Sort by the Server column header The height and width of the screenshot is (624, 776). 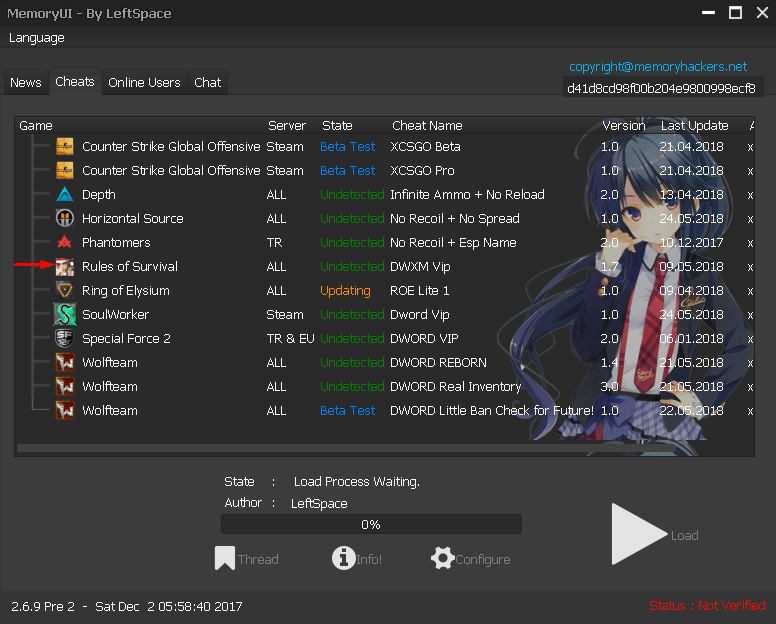[287, 126]
